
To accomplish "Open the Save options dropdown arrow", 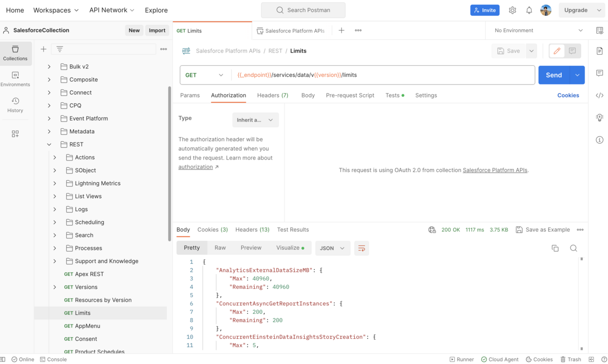I will pyautogui.click(x=531, y=51).
